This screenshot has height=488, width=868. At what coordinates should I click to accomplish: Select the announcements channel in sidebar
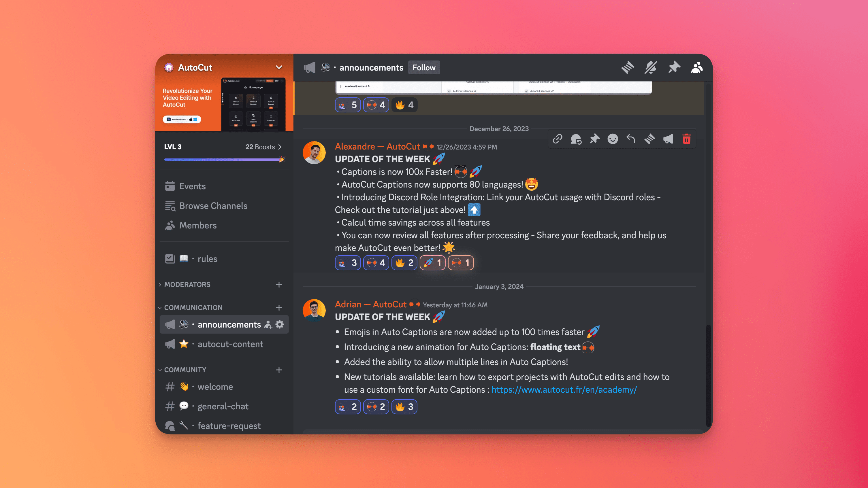(224, 324)
